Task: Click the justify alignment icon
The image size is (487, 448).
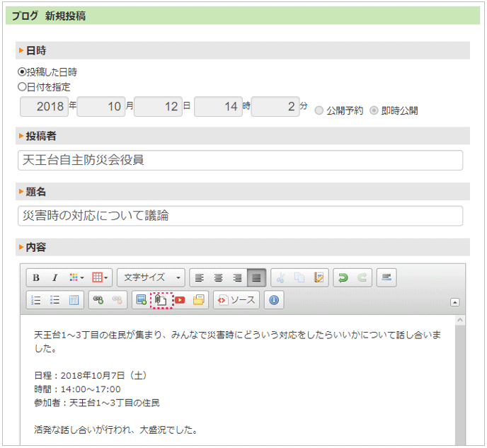Action: coord(255,277)
